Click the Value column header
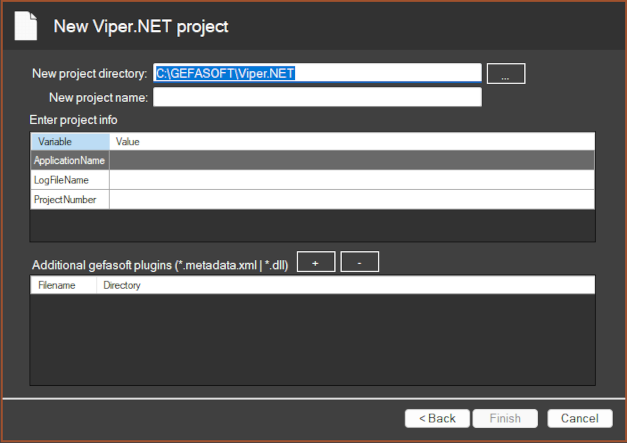This screenshot has width=627, height=443. tap(352, 142)
